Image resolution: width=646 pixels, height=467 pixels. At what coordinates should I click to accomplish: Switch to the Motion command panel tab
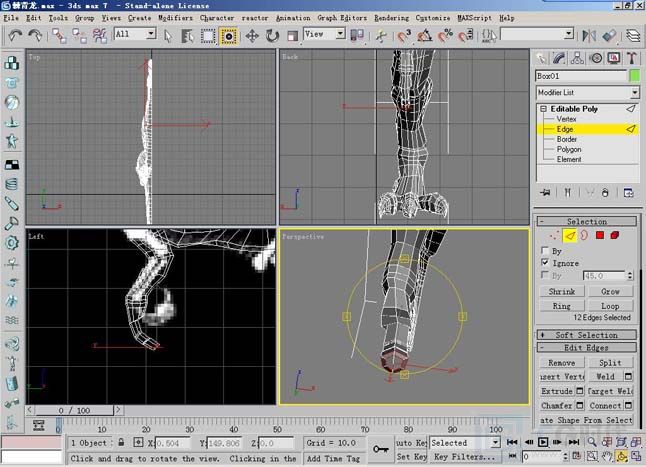coord(596,58)
